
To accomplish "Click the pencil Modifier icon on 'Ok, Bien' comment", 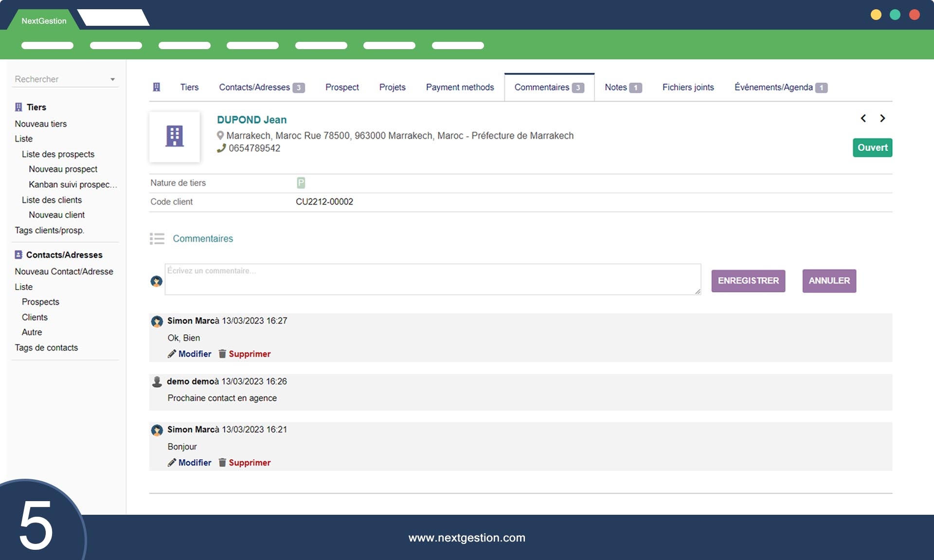I will coord(172,354).
